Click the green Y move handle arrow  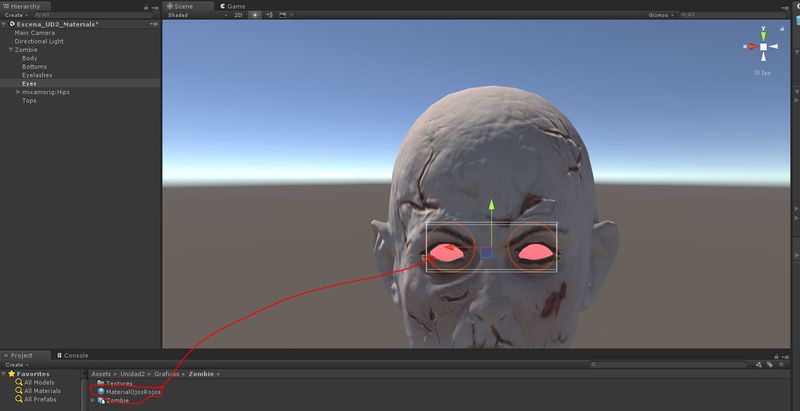pyautogui.click(x=491, y=204)
